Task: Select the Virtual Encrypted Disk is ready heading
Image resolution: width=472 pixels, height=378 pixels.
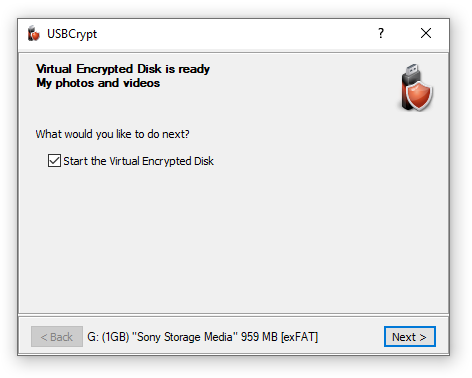Action: pyautogui.click(x=123, y=69)
